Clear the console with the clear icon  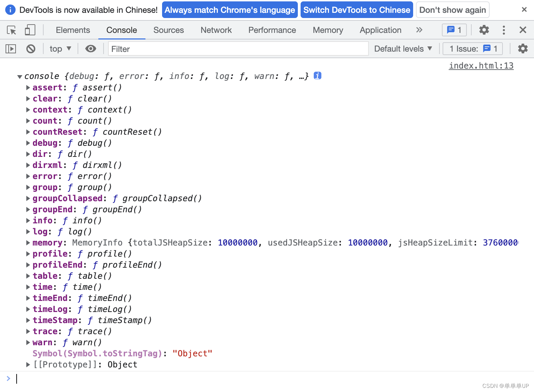click(x=31, y=49)
